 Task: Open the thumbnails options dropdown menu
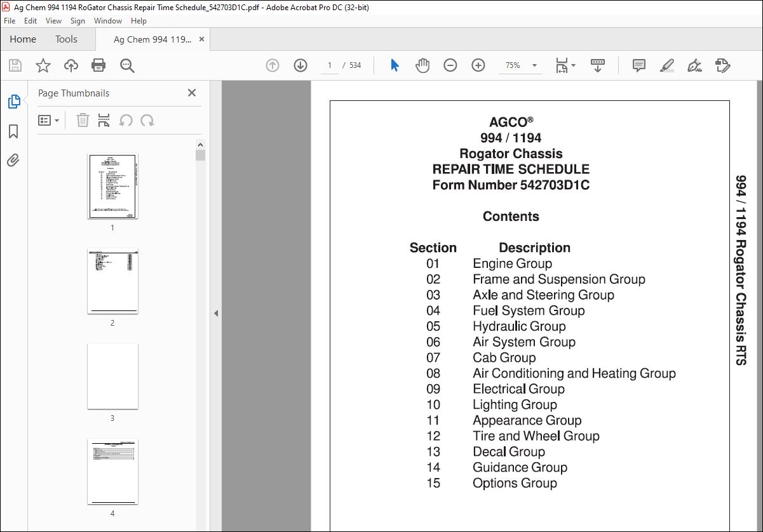(48, 120)
